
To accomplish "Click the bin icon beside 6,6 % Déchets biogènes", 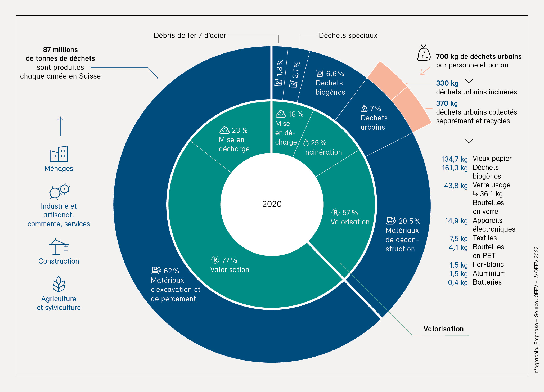I will pyautogui.click(x=320, y=73).
